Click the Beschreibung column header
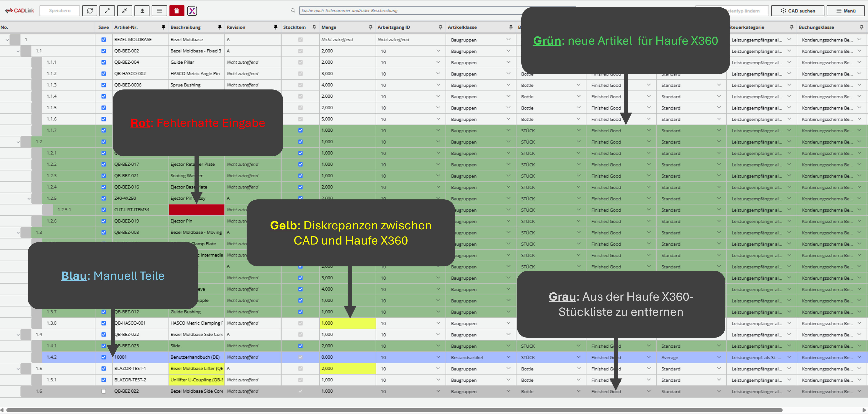The image size is (868, 414). [x=186, y=27]
